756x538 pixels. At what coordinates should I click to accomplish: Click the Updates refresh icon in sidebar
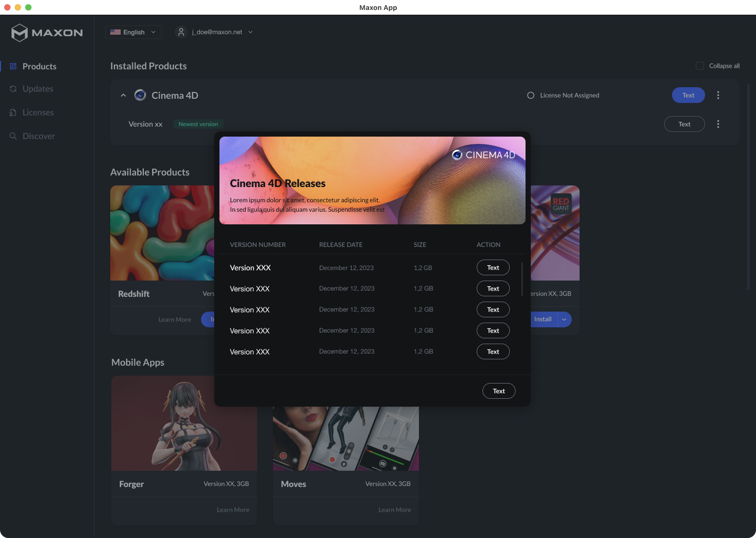click(13, 89)
